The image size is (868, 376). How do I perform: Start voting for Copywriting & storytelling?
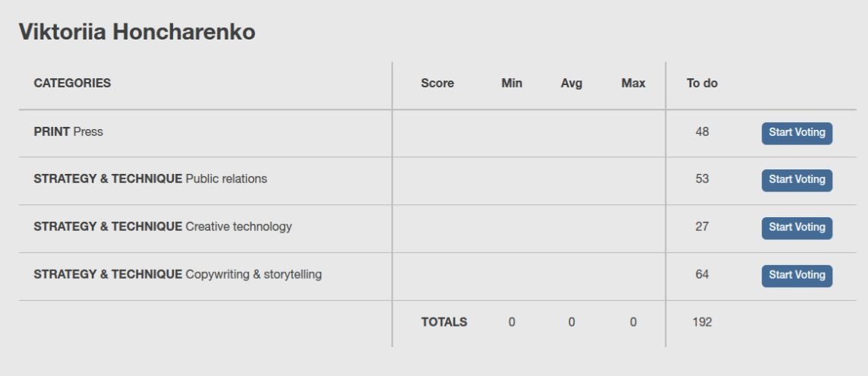(797, 275)
